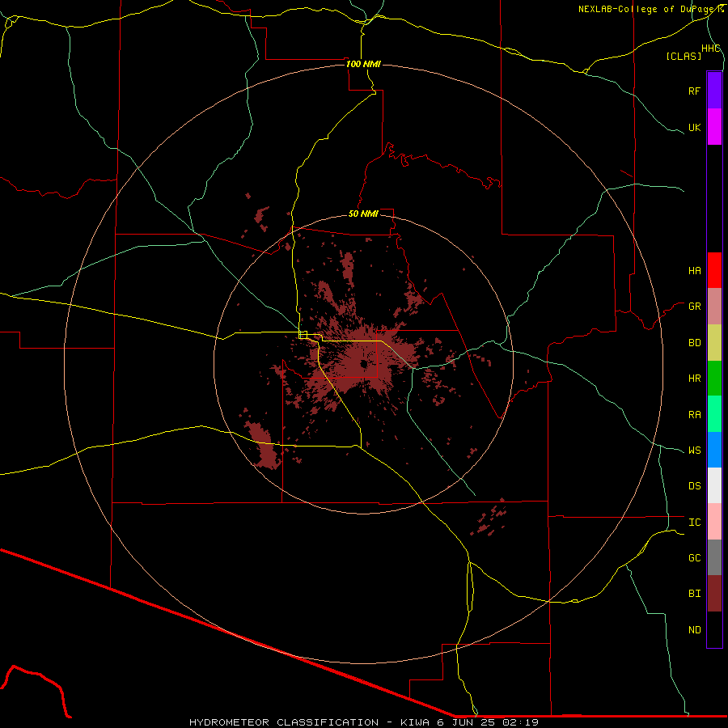Select the BD yellow legend swatch
The height and width of the screenshot is (728, 728).
(714, 342)
